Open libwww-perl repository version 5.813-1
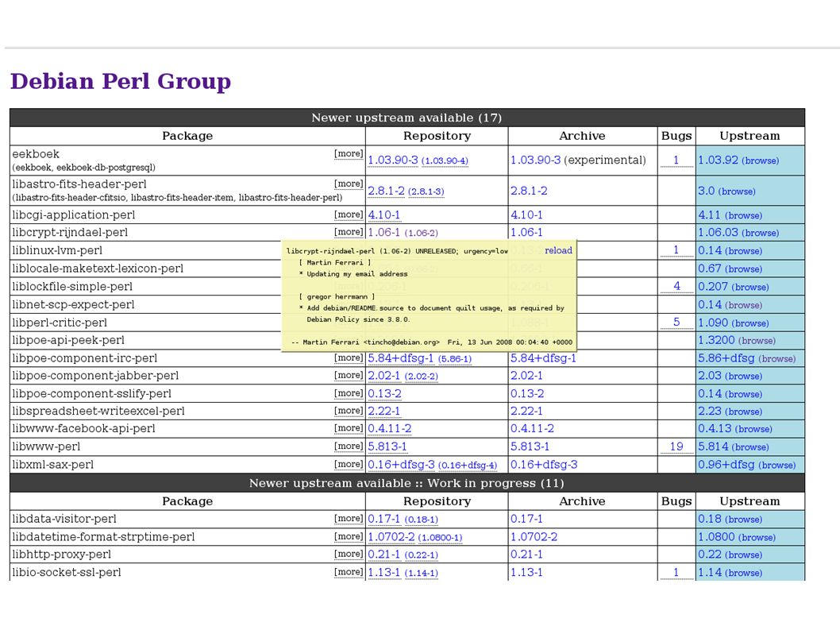Viewport: 840px width, 630px height. pos(387,446)
